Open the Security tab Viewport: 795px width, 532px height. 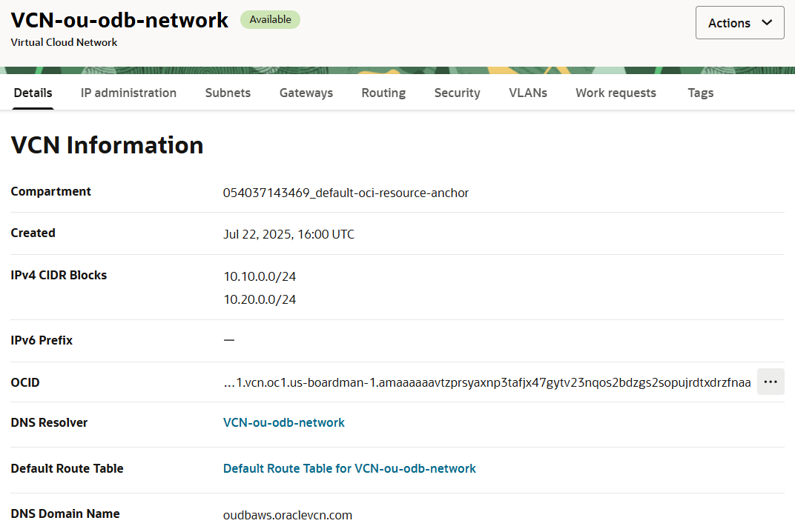pyautogui.click(x=457, y=93)
